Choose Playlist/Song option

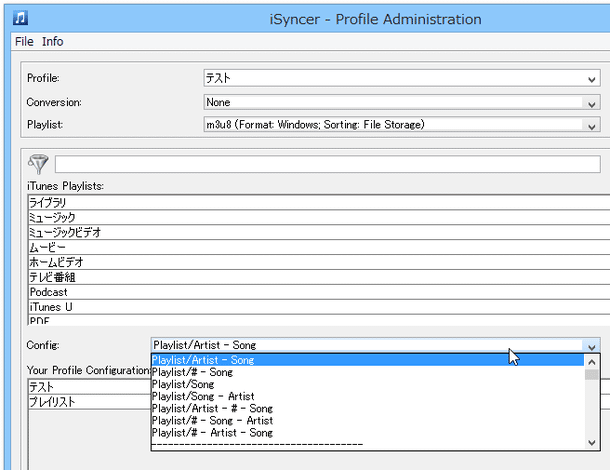368,384
